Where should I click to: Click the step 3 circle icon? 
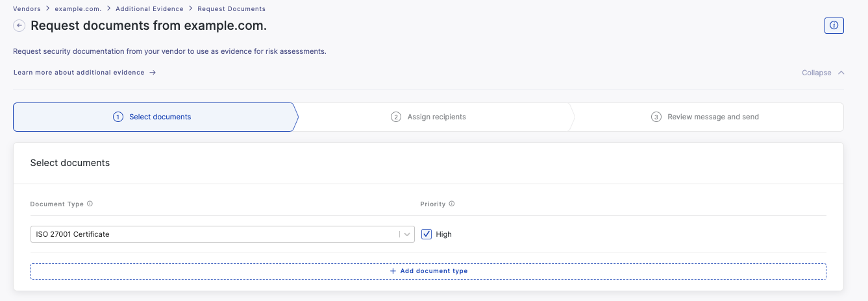[x=656, y=117]
